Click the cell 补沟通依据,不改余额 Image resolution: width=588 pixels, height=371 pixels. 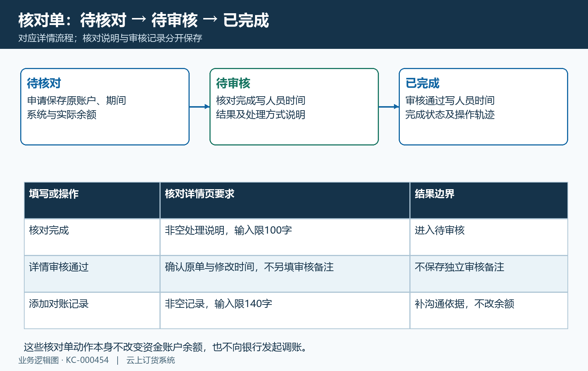click(x=489, y=310)
